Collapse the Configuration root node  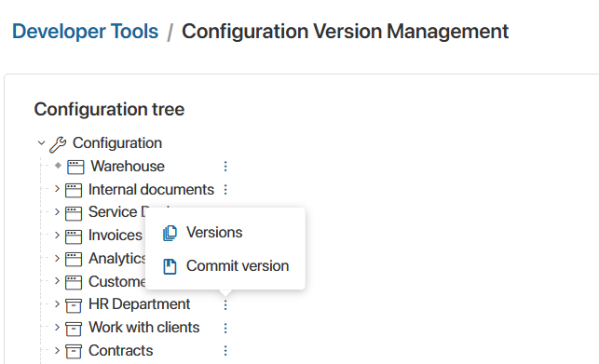click(41, 142)
